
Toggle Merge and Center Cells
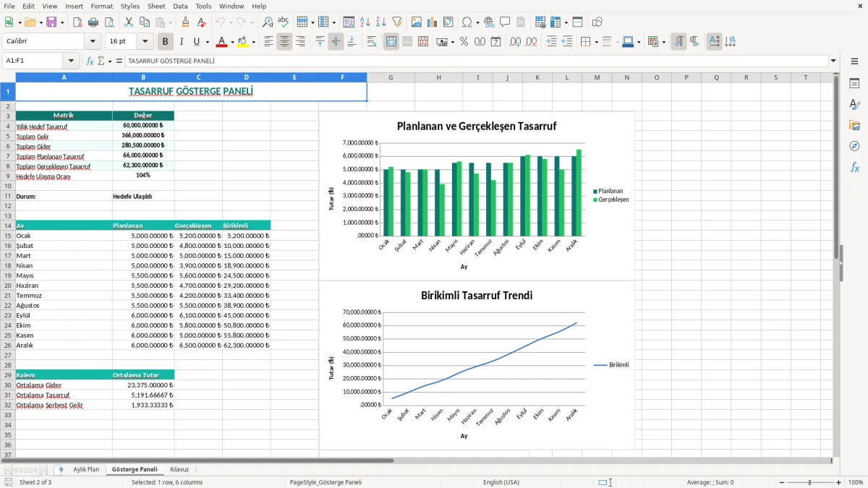point(391,42)
